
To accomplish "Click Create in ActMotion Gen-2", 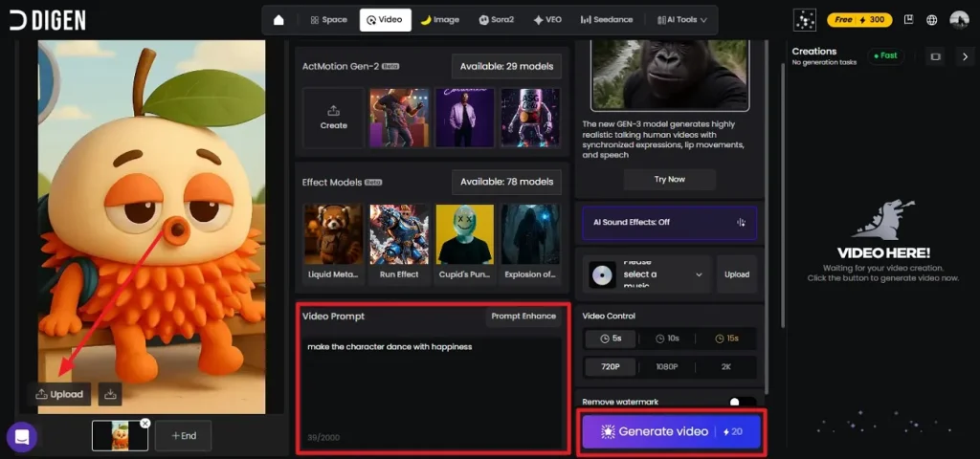I will (x=333, y=118).
